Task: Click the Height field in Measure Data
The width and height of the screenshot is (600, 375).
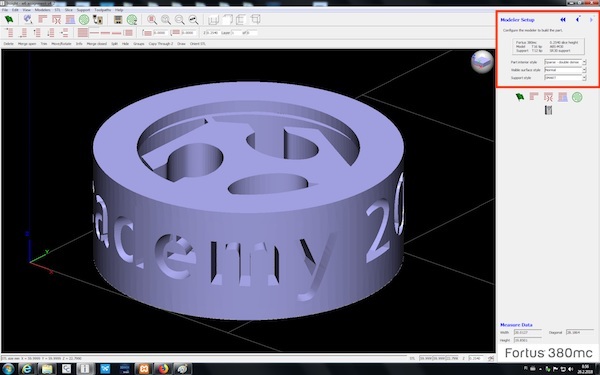Action: pos(528,340)
